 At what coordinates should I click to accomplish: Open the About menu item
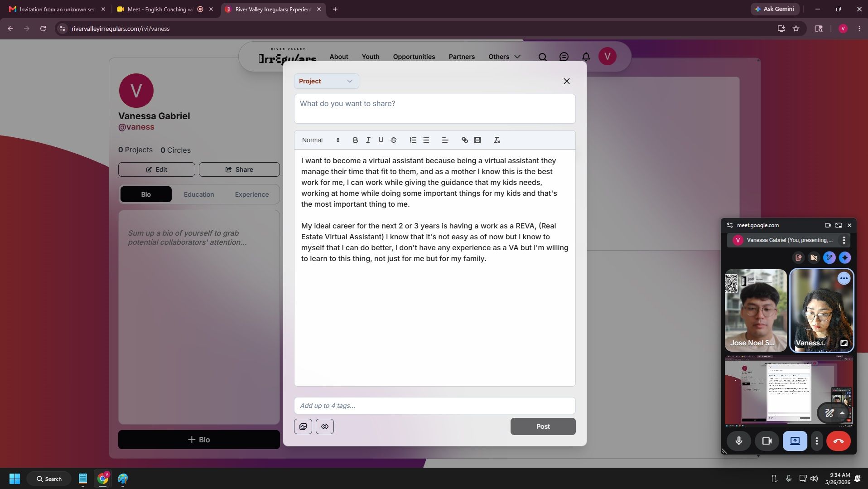pos(339,57)
